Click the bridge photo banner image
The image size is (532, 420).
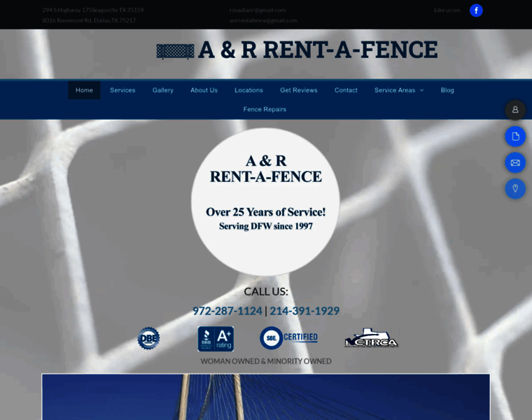(x=266, y=397)
